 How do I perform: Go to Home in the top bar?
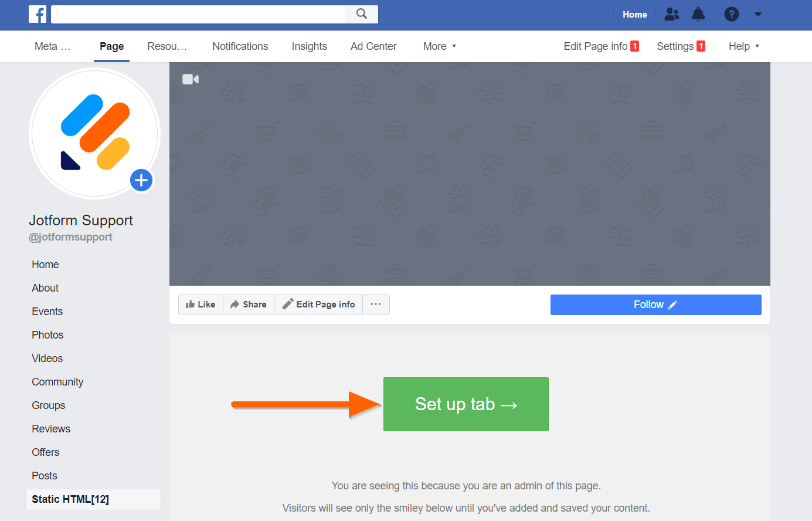click(x=635, y=15)
